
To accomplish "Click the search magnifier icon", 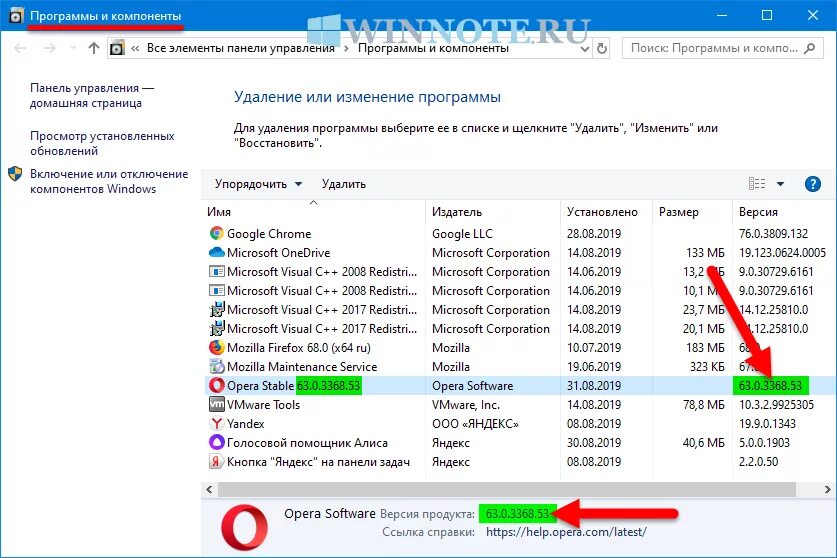I will [x=809, y=49].
